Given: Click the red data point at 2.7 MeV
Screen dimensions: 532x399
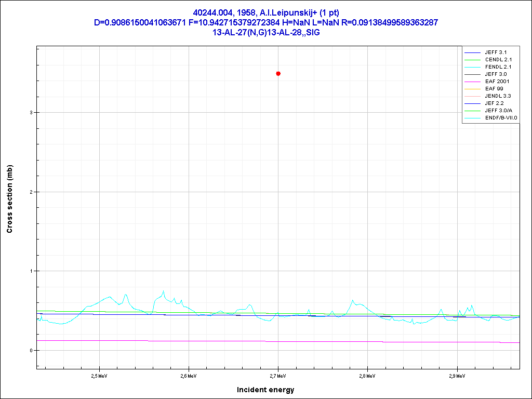Looking at the screenshot, I should click(x=278, y=74).
